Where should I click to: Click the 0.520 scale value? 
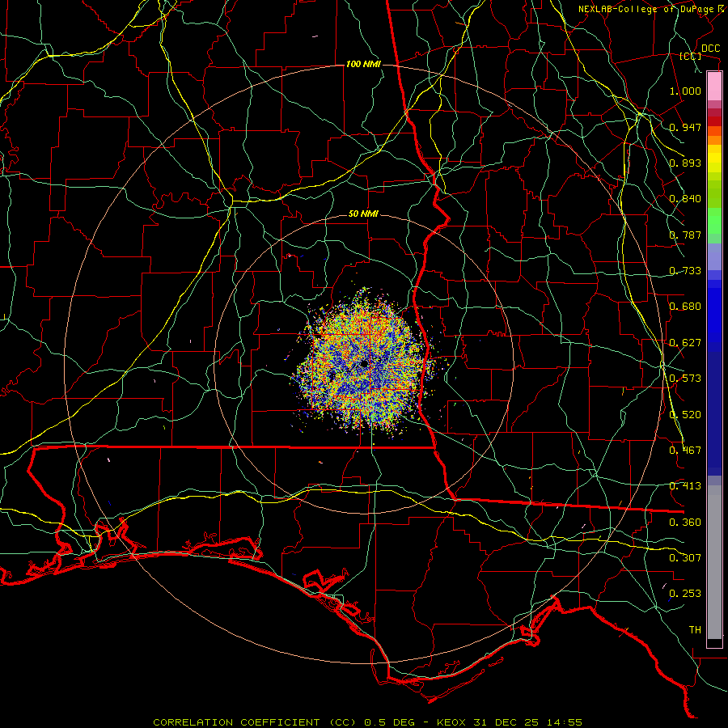(x=685, y=415)
